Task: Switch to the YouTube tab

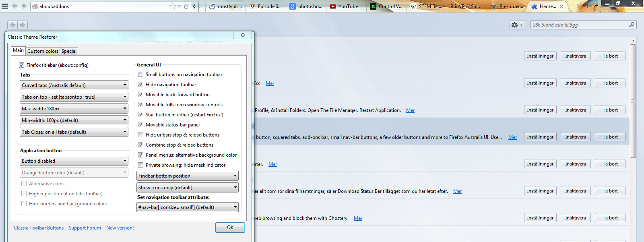Action: 346,6
